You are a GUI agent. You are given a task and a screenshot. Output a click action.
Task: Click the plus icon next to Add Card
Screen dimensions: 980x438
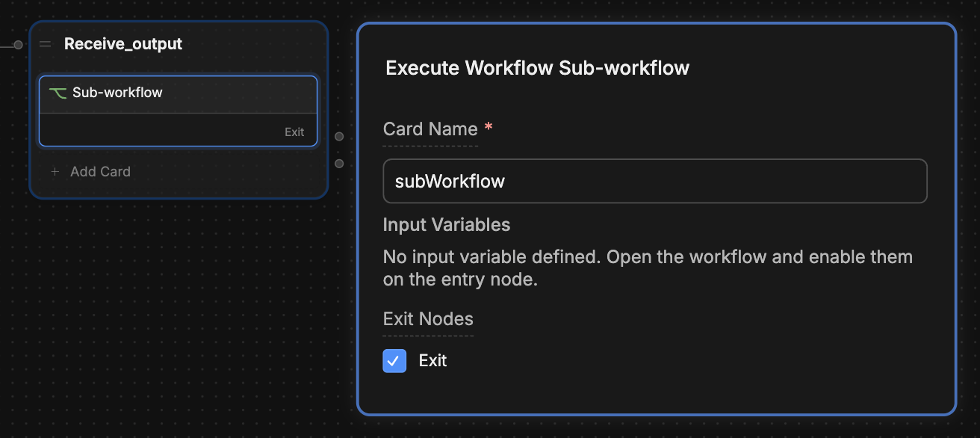(x=55, y=171)
